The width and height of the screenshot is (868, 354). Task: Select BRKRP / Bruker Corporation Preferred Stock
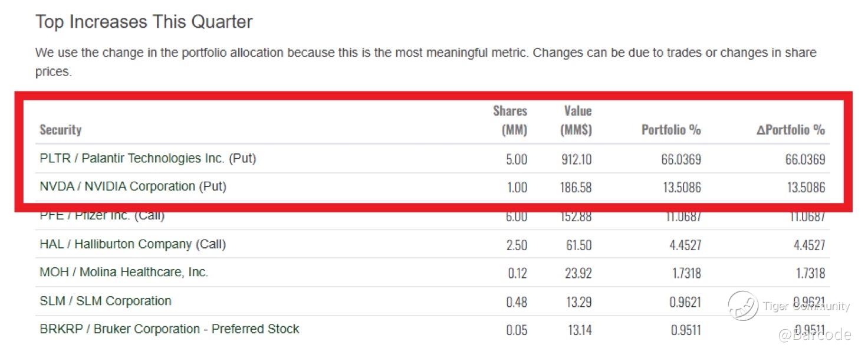pos(169,329)
